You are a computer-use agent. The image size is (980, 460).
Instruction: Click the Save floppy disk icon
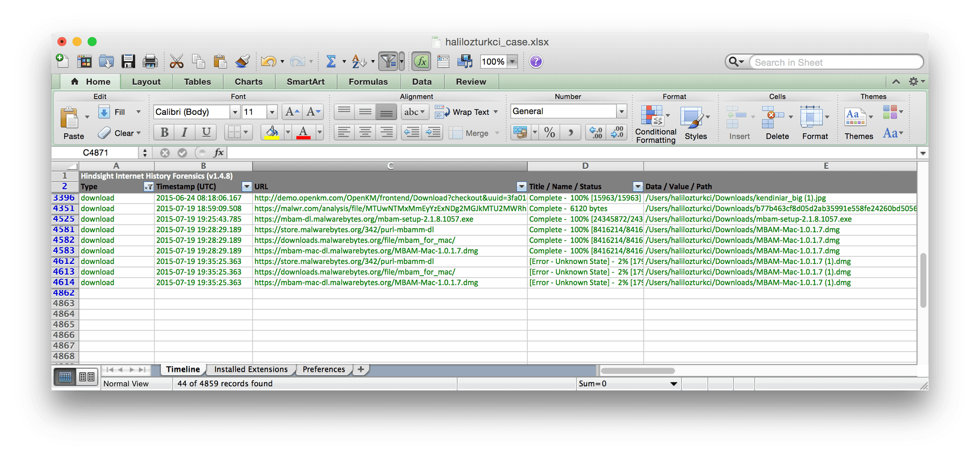pyautogui.click(x=128, y=62)
